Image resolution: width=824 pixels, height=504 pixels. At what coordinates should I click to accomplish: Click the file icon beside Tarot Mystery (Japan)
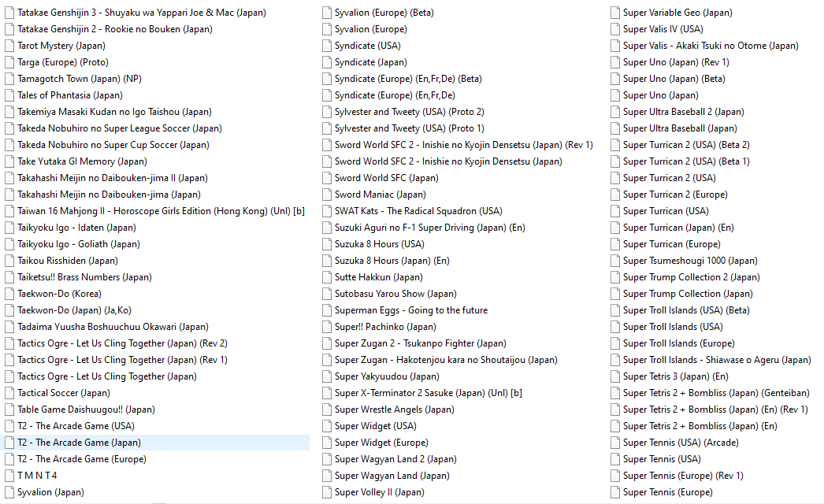tap(9, 46)
